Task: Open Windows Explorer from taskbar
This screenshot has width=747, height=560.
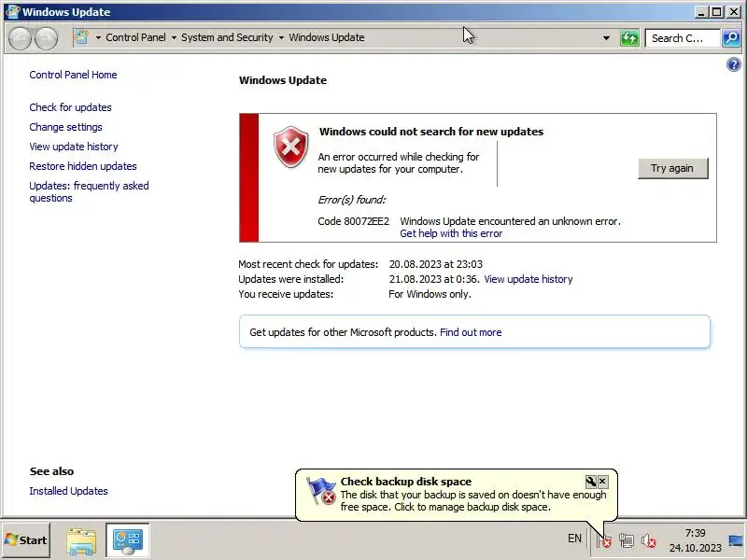Action: coord(81,540)
